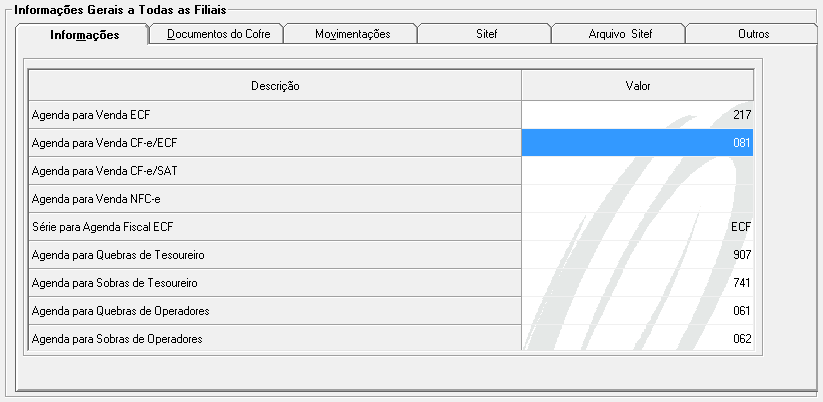
Task: Click value 062 for Sobras de Operadores
Action: 637,339
